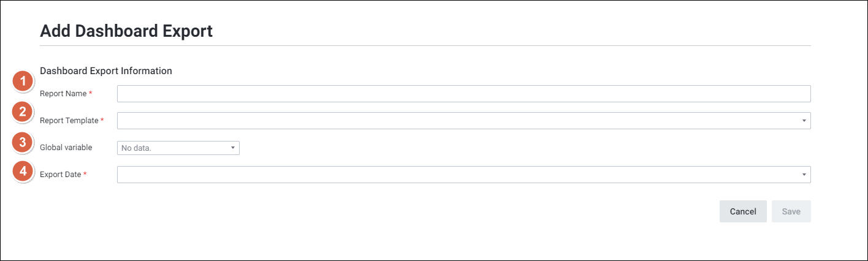
Task: Click the Export Date dropdown arrow
Action: [804, 175]
